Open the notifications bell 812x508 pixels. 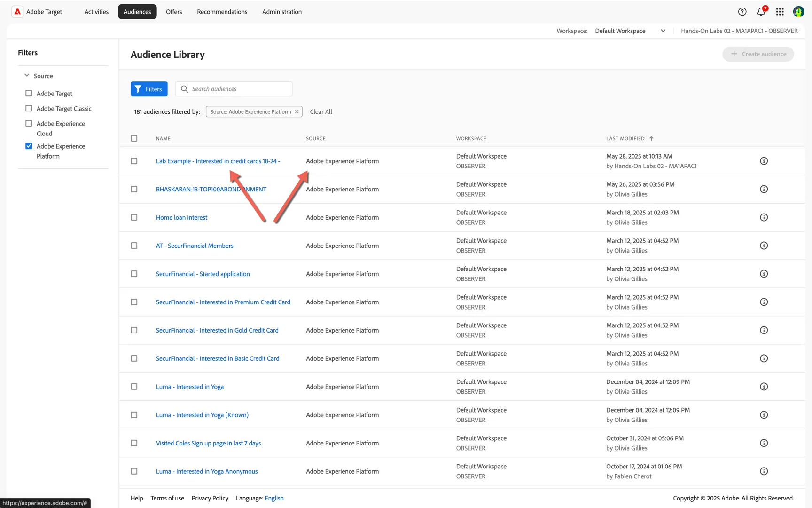click(761, 12)
